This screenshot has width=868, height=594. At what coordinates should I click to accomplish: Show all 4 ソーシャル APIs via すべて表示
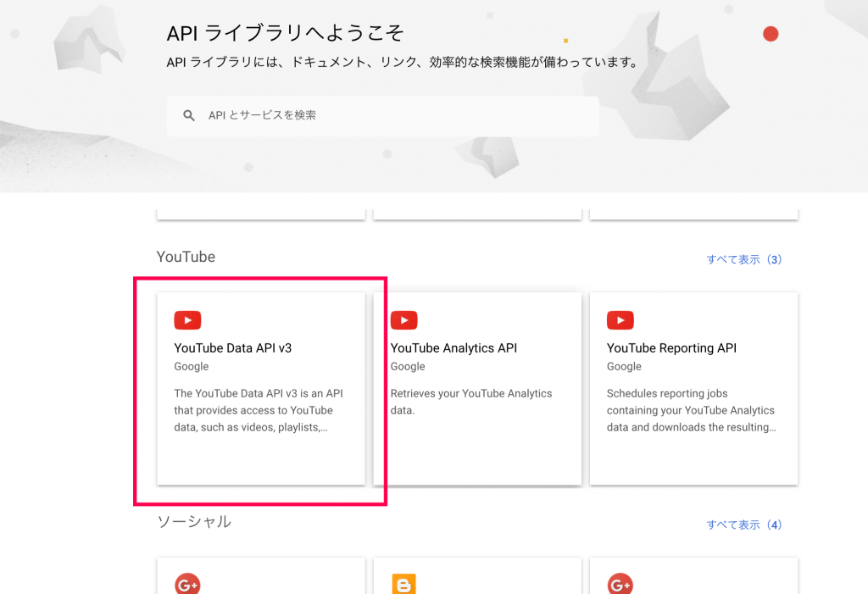pos(744,525)
